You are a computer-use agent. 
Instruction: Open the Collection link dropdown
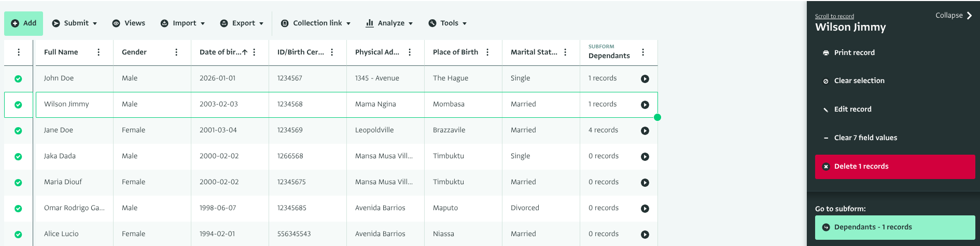316,23
